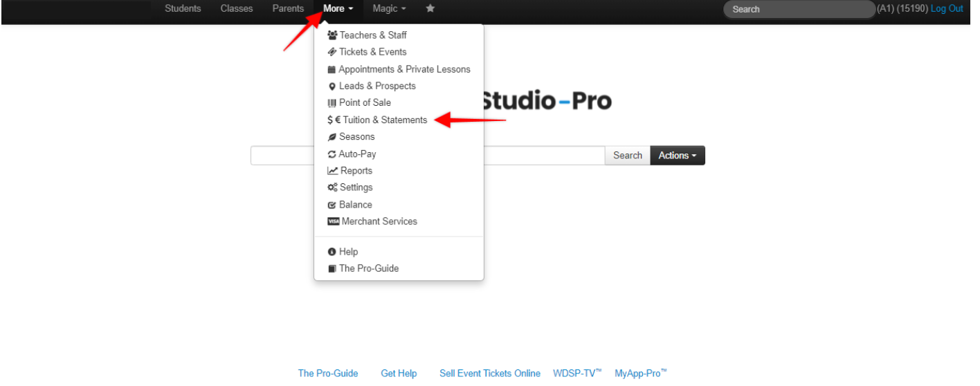980x386 pixels.
Task: Click the barcode icon beside Point of Sale
Action: pos(332,103)
